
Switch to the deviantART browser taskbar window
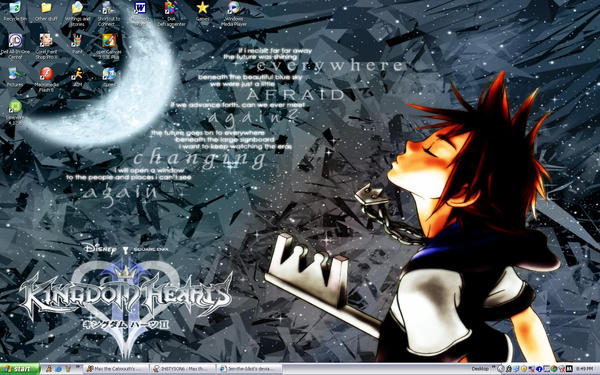pyautogui.click(x=249, y=369)
